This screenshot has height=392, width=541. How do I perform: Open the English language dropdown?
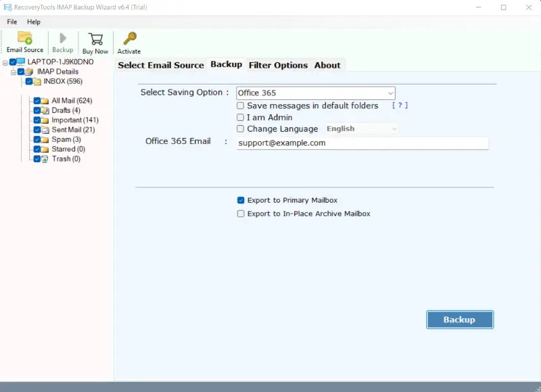click(x=361, y=128)
